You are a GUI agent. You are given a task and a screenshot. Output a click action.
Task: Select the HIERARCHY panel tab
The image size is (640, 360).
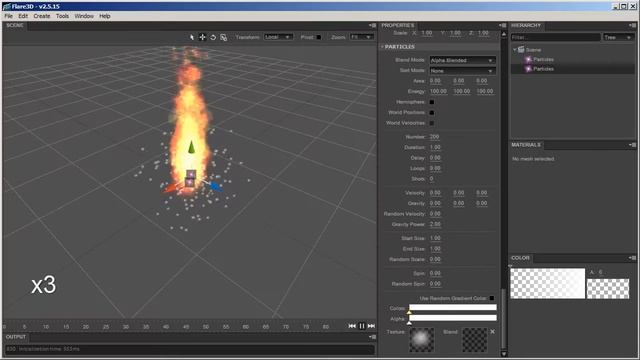[x=526, y=25]
